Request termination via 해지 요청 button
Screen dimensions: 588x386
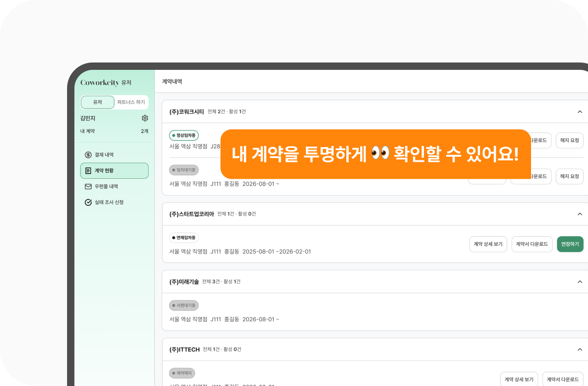pyautogui.click(x=570, y=140)
